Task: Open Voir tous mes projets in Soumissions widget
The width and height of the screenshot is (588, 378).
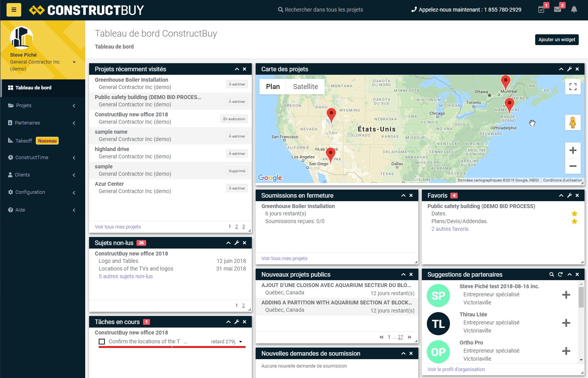Action: tap(284, 259)
